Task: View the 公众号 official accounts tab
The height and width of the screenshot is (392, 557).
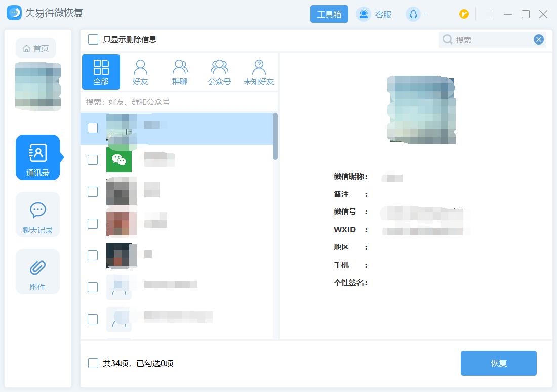Action: coord(219,71)
